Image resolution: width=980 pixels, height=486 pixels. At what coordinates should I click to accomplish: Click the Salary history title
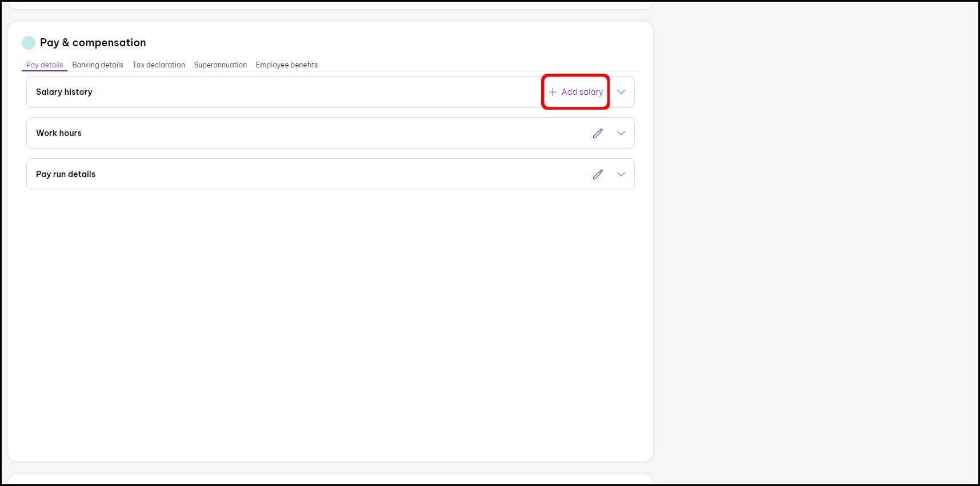pos(64,92)
